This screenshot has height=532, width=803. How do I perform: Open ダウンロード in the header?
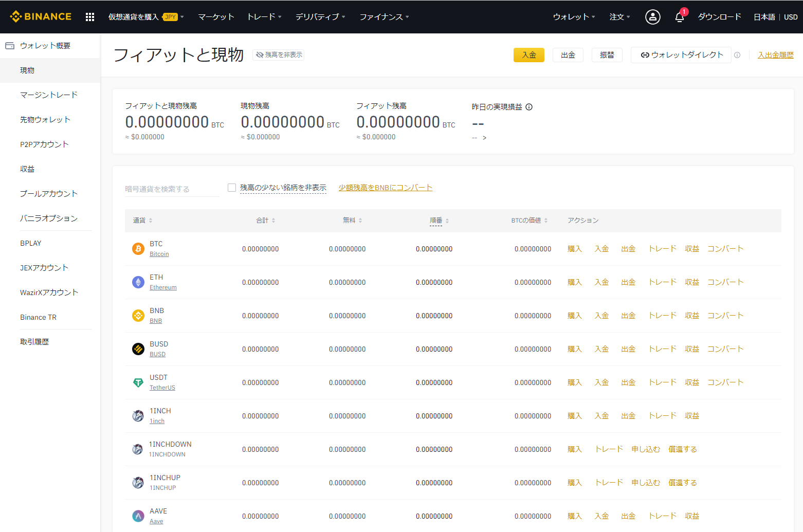(719, 17)
